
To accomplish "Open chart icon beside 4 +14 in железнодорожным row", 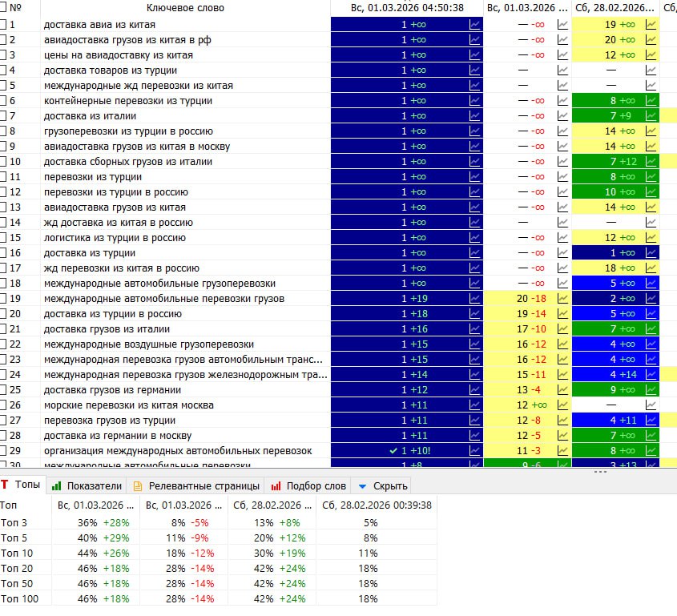I will [651, 375].
